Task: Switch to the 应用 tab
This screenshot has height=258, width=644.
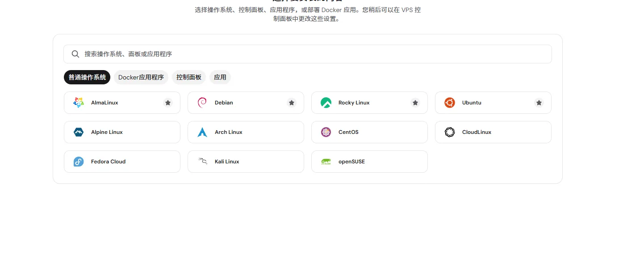Action: (220, 77)
